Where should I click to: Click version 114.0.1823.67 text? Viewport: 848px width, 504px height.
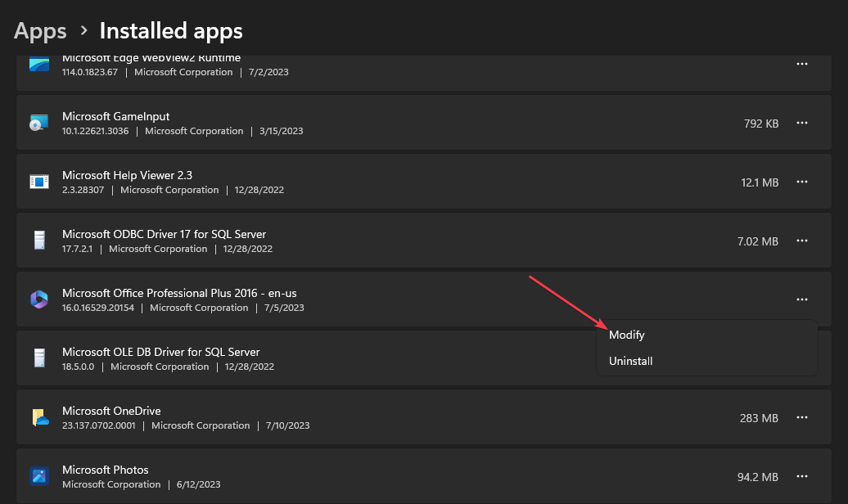[x=90, y=72]
